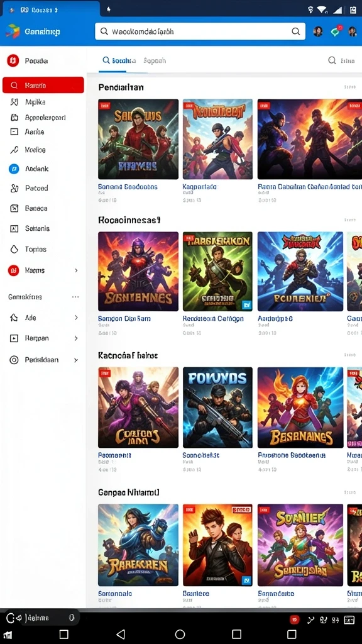Image resolution: width=362 pixels, height=644 pixels.
Task: Click the brand name text in blue header
Action: (42, 31)
